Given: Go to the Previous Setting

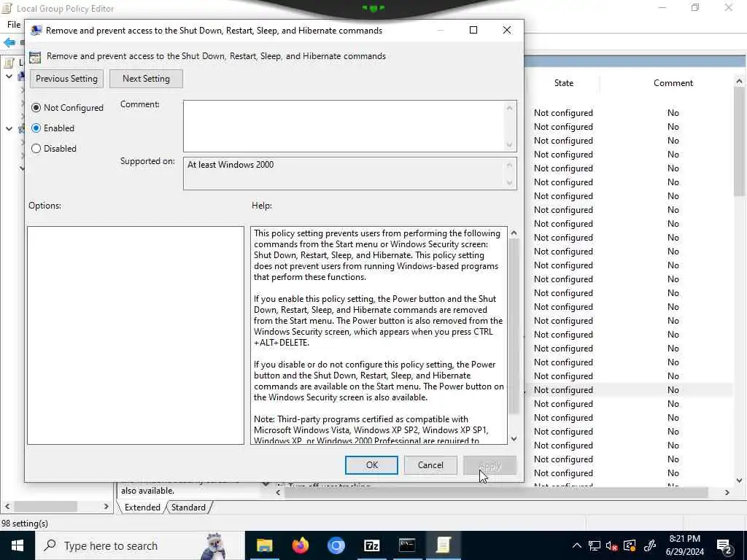Looking at the screenshot, I should (66, 79).
